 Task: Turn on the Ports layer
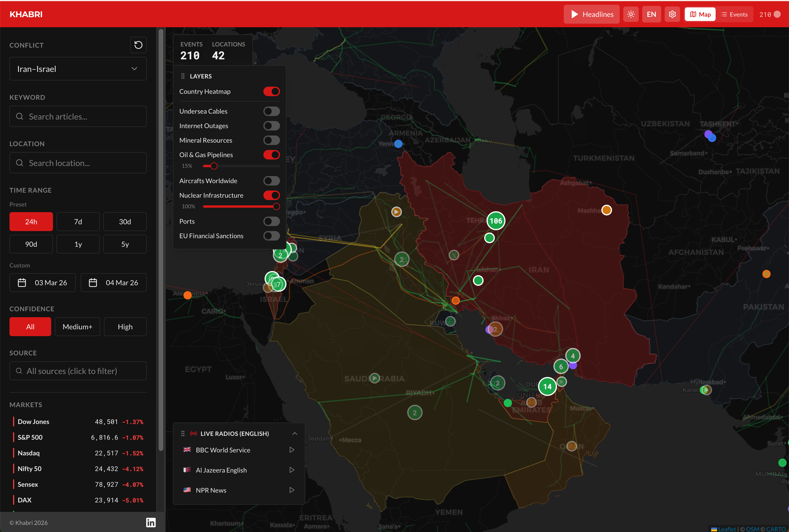click(271, 221)
